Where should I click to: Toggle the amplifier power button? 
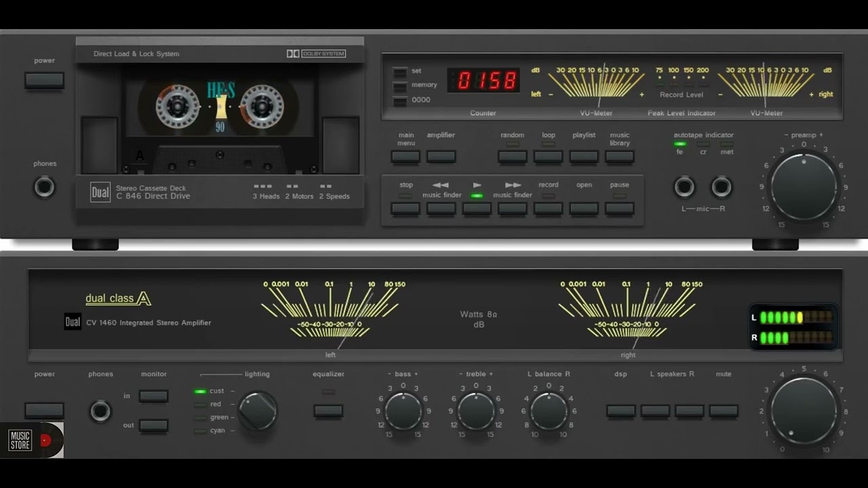point(44,411)
